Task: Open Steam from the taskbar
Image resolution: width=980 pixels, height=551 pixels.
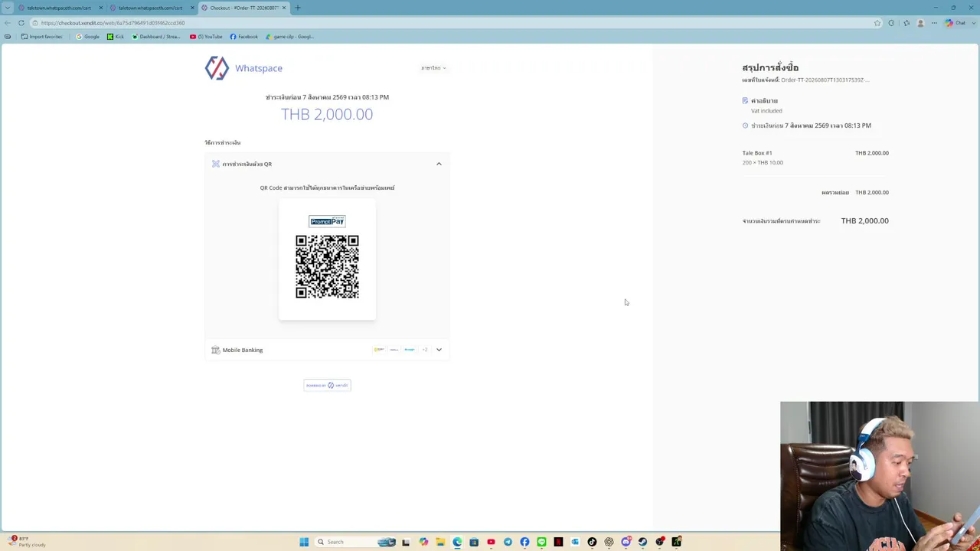Action: (x=642, y=542)
